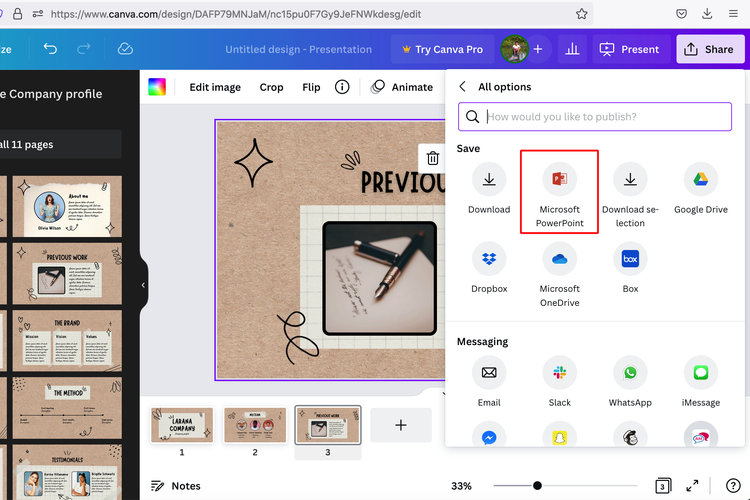Click Try Canva Pro button
The width and height of the screenshot is (750, 500).
[x=441, y=49]
